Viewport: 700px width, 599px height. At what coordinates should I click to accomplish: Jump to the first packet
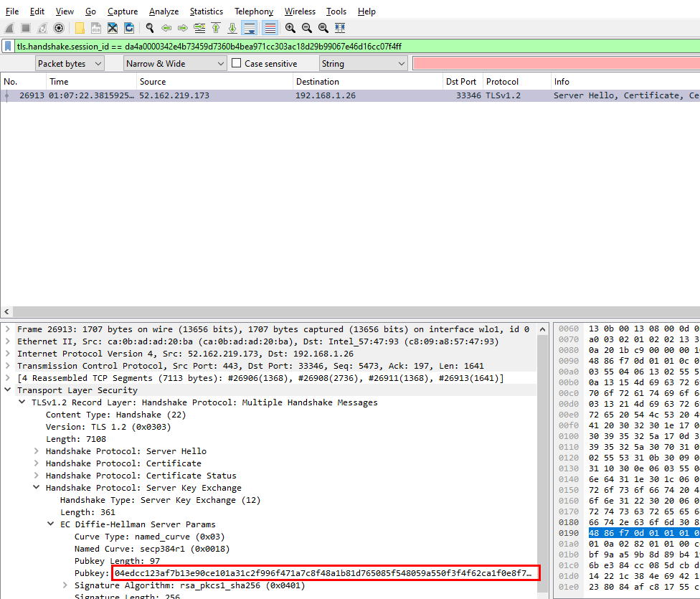coord(216,28)
